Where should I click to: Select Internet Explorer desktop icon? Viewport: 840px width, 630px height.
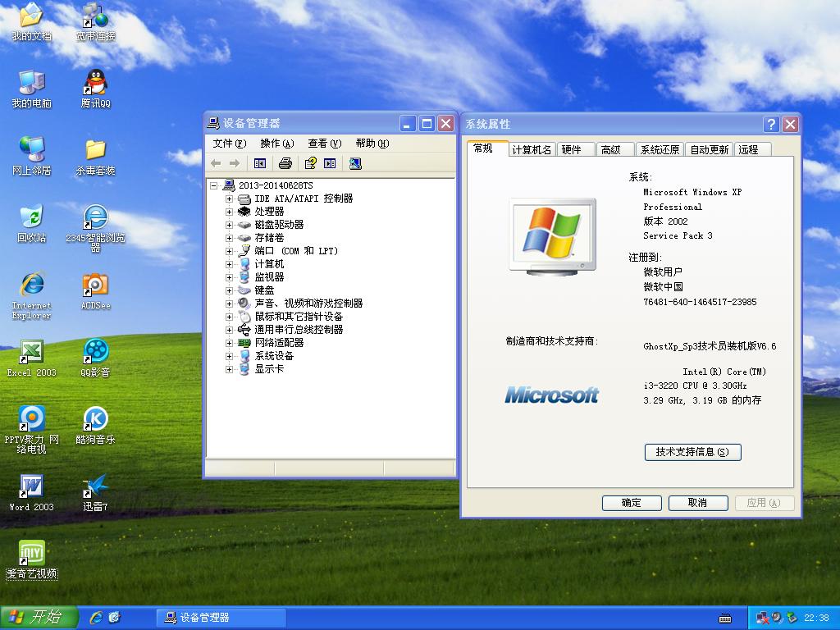coord(32,295)
